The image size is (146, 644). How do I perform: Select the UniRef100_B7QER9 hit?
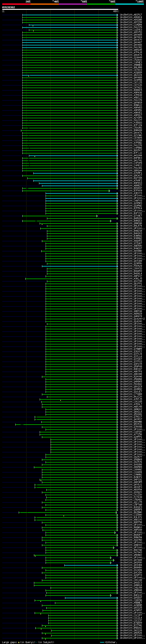[131, 623]
